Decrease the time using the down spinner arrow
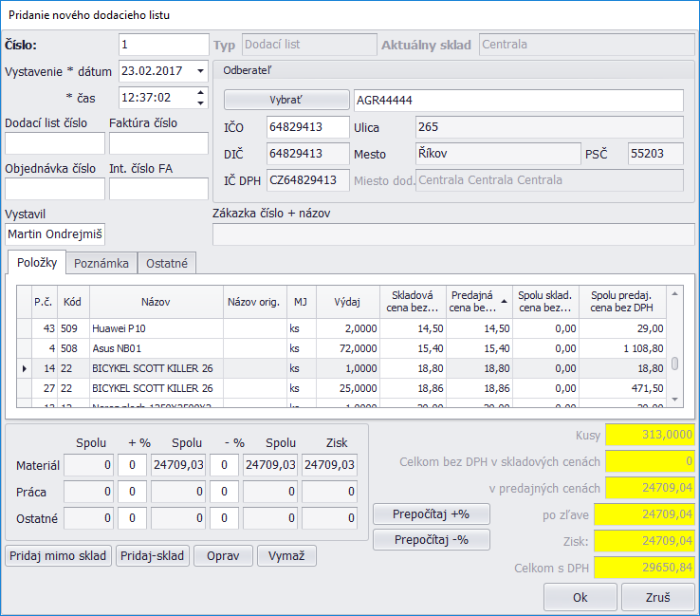This screenshot has width=700, height=616. pos(199,102)
